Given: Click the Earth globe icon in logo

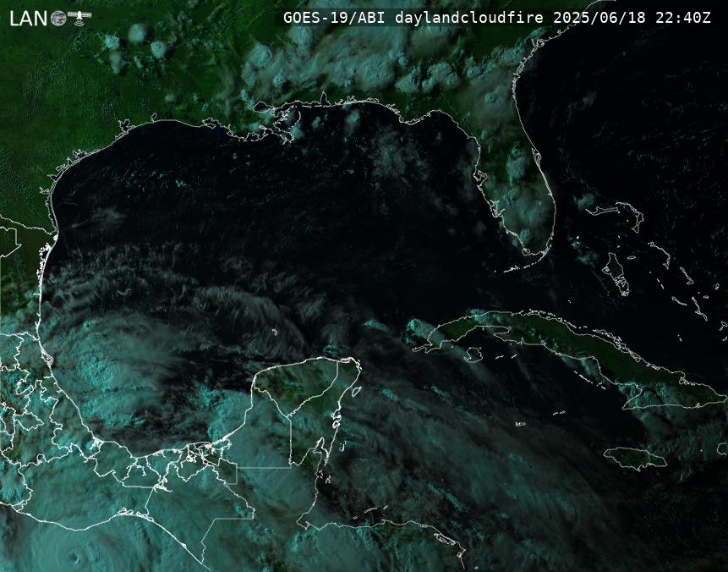Looking at the screenshot, I should click(x=58, y=18).
